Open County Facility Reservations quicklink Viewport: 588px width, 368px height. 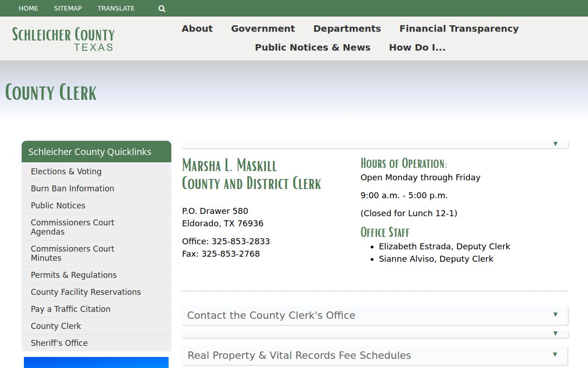(x=96, y=292)
